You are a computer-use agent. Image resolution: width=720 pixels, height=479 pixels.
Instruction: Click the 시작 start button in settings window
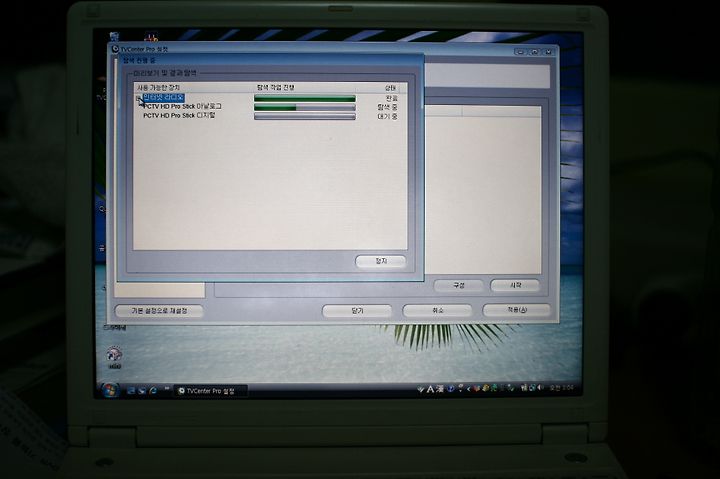(515, 285)
